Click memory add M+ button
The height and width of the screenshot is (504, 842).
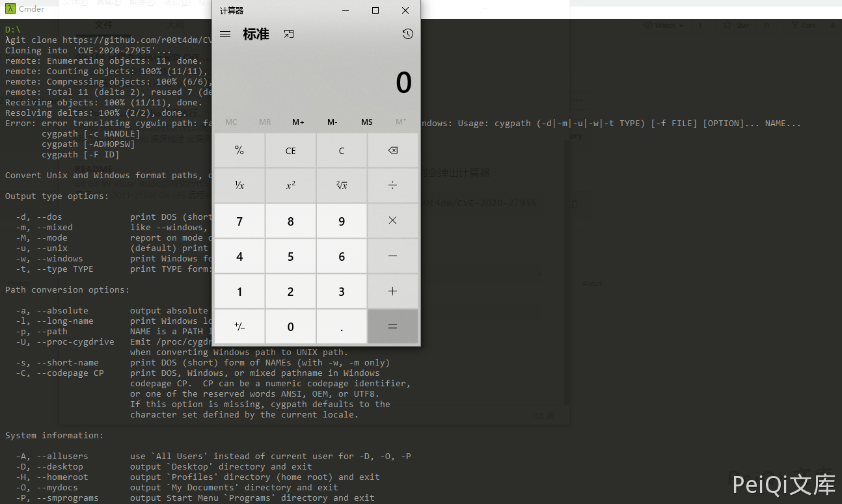pyautogui.click(x=298, y=122)
